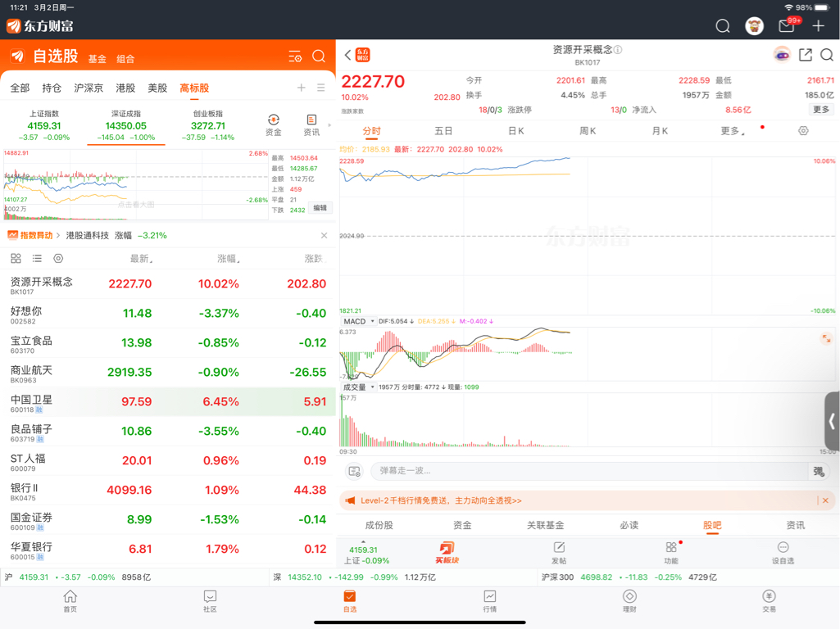Tap the 弹幕走一波 comment input field
This screenshot has height=629, width=840.
coord(589,471)
